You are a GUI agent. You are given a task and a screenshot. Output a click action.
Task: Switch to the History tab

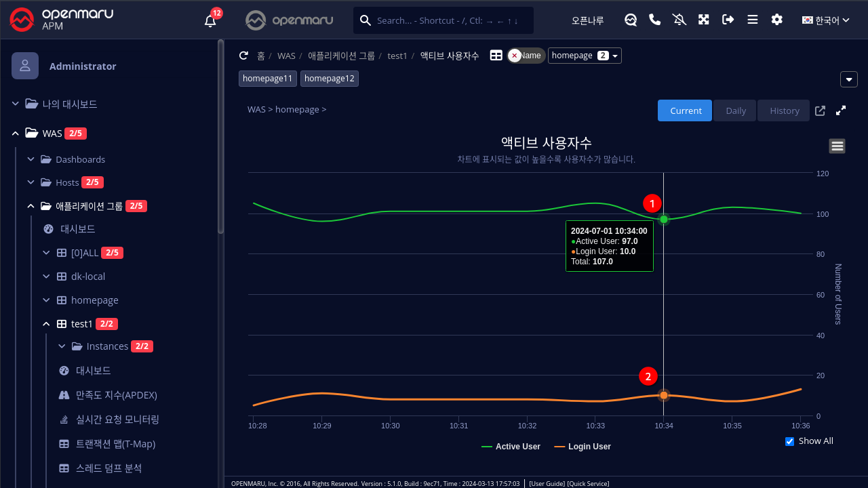pyautogui.click(x=784, y=110)
